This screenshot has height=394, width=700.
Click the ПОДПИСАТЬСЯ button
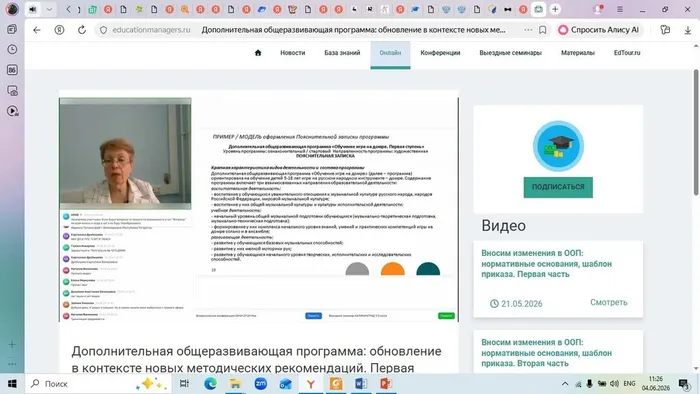coord(558,187)
